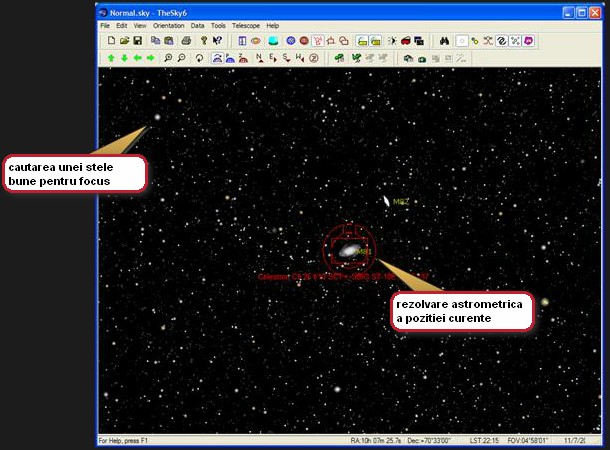The height and width of the screenshot is (450, 610).
Task: Move the view up with green arrow
Action: click(111, 59)
